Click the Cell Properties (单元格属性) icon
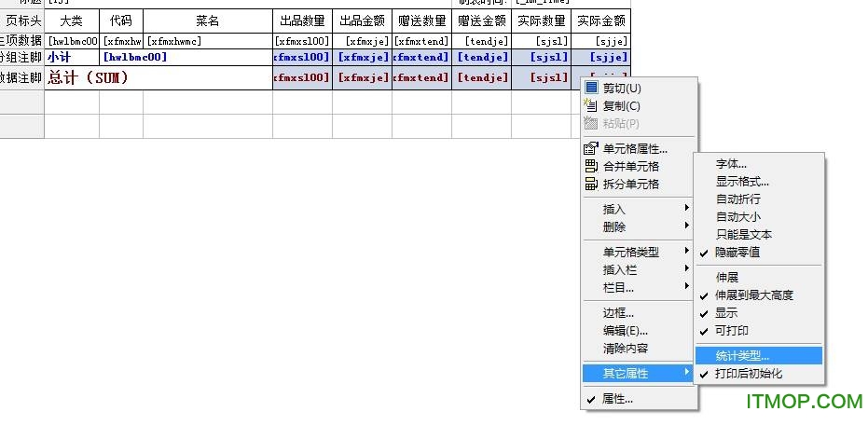 (591, 148)
